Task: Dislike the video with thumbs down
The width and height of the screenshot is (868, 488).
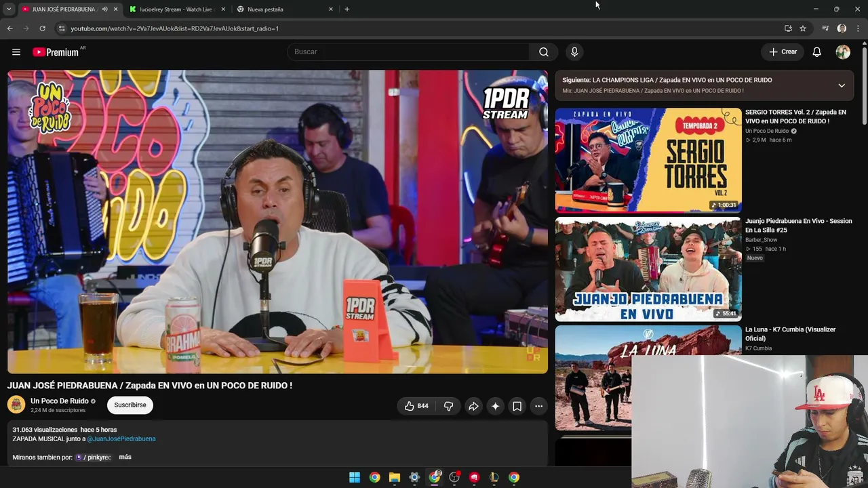Action: [448, 406]
